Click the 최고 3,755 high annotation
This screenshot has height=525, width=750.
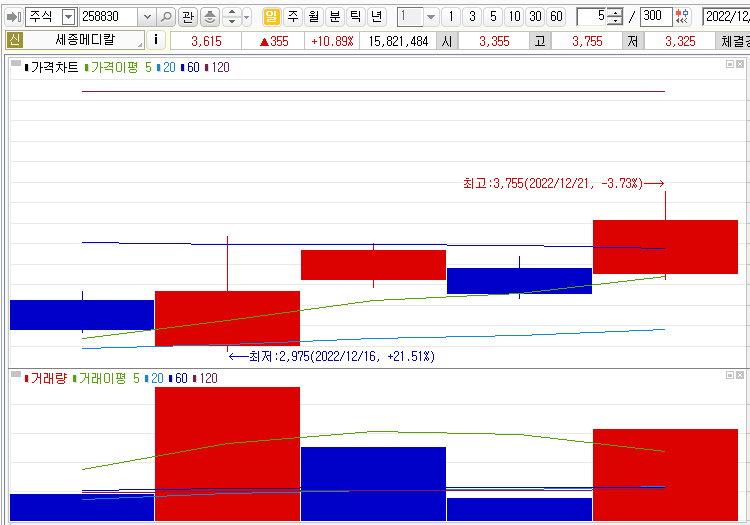click(563, 183)
